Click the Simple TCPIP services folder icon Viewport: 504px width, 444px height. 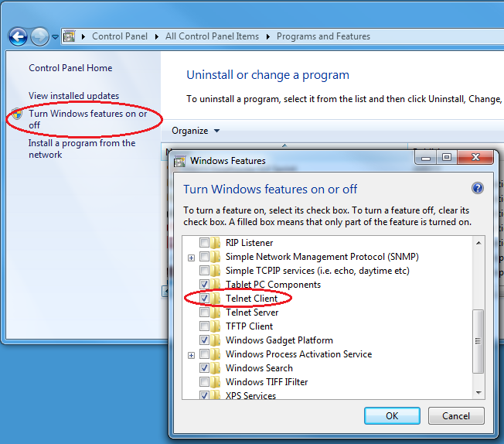216,270
